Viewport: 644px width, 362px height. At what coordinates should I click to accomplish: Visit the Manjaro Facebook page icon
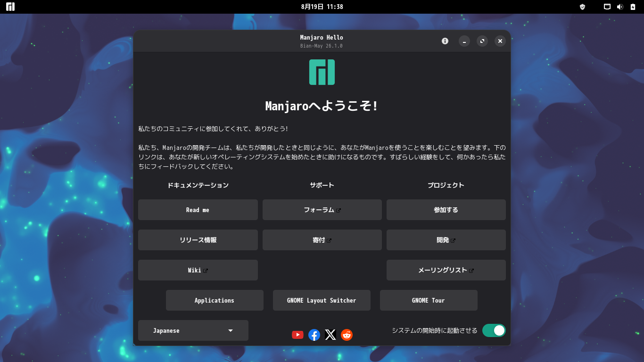pos(314,335)
